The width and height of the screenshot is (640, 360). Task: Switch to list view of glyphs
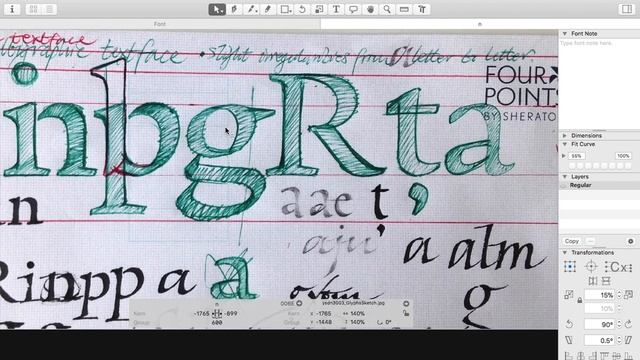click(49, 9)
